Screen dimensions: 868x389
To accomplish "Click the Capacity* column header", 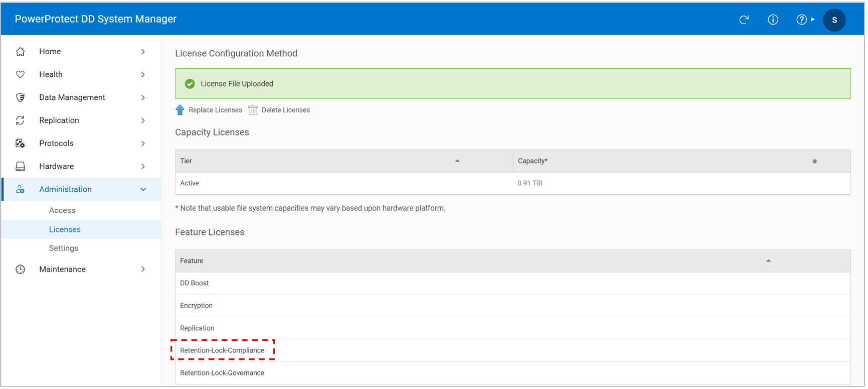I will [682, 161].
